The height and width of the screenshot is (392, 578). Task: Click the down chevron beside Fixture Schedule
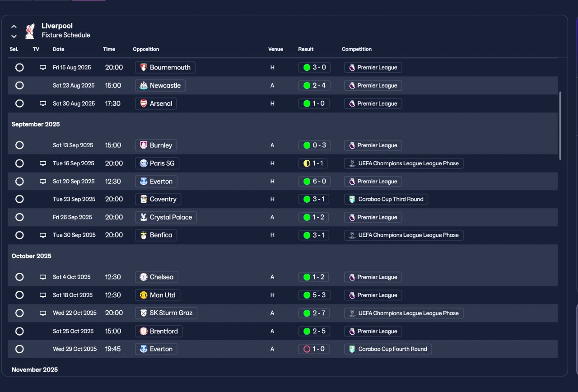point(14,36)
